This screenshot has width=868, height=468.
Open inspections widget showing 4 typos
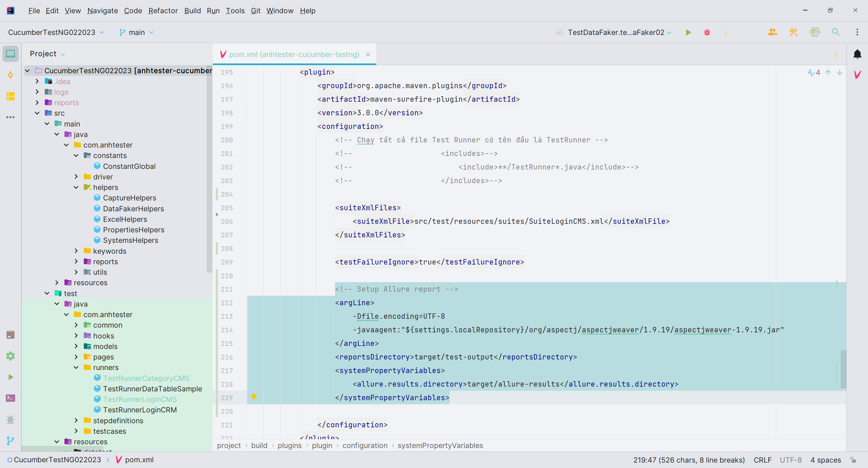click(x=814, y=72)
